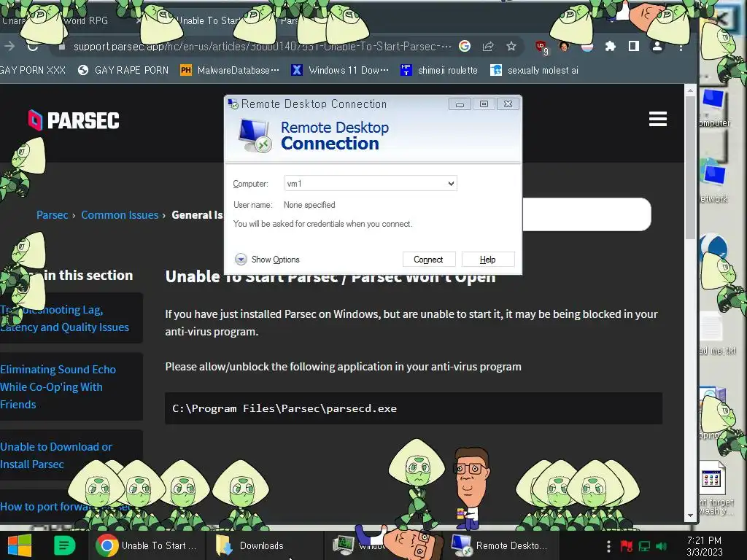This screenshot has height=560, width=747.
Task: Click the network tray icon
Action: pos(644,546)
